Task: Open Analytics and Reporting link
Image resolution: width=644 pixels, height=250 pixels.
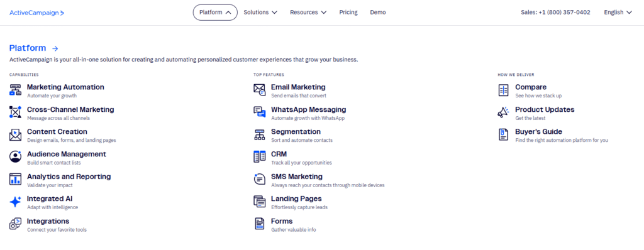Action: [69, 177]
